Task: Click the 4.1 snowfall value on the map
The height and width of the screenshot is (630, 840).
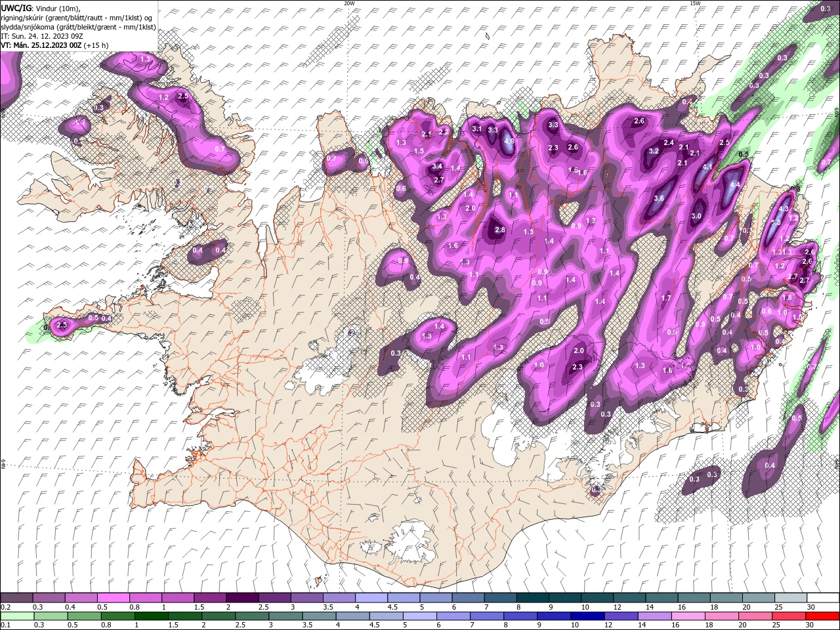Action: coord(707,167)
